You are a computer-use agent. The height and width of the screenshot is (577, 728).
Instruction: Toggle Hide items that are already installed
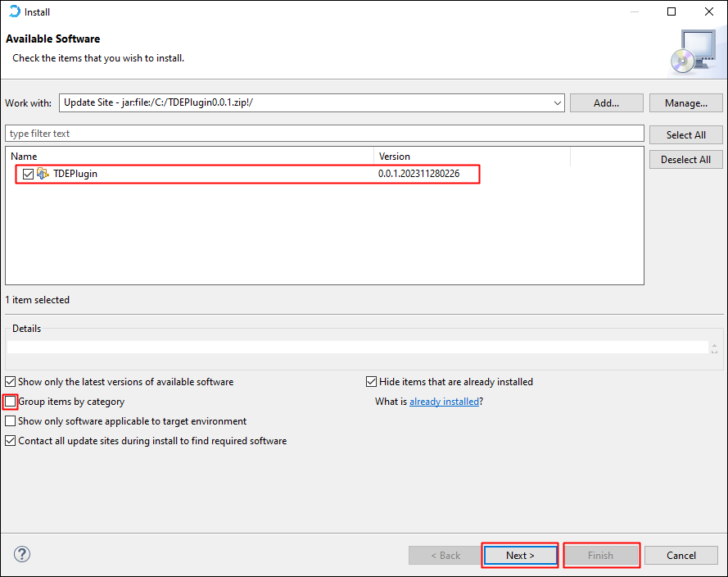click(x=372, y=382)
